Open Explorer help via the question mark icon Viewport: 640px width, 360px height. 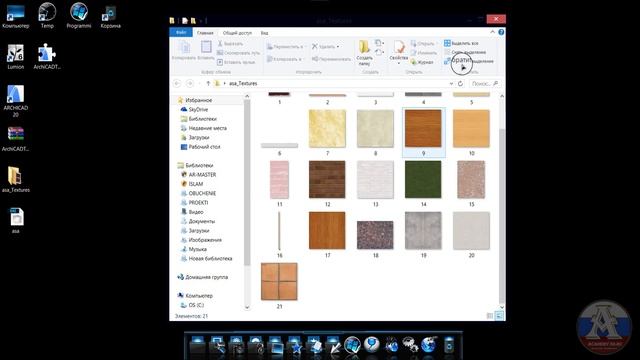click(x=501, y=32)
